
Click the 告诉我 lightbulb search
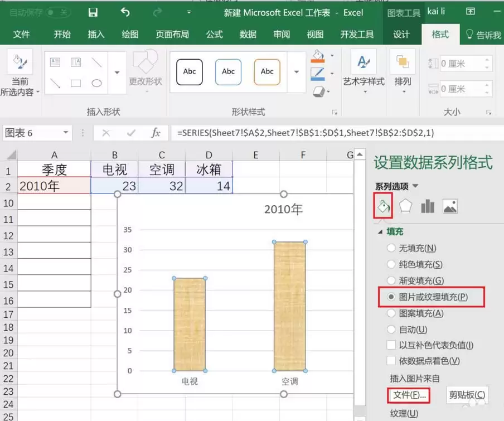tap(483, 35)
